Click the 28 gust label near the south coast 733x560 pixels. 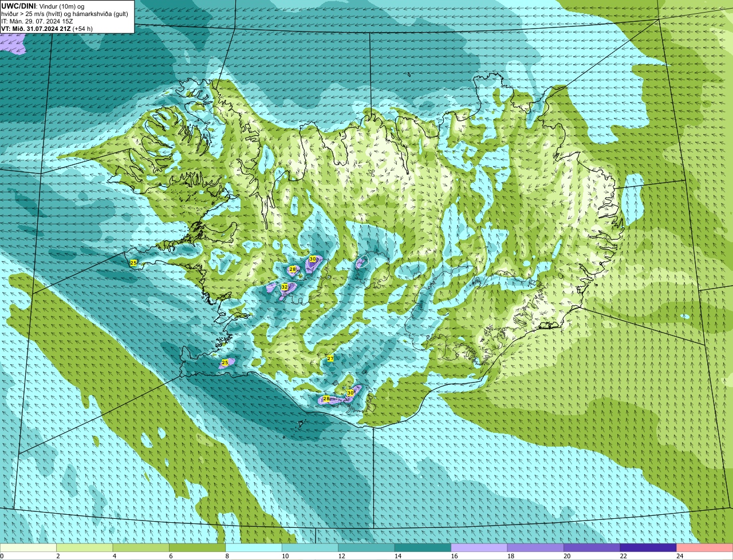click(326, 399)
